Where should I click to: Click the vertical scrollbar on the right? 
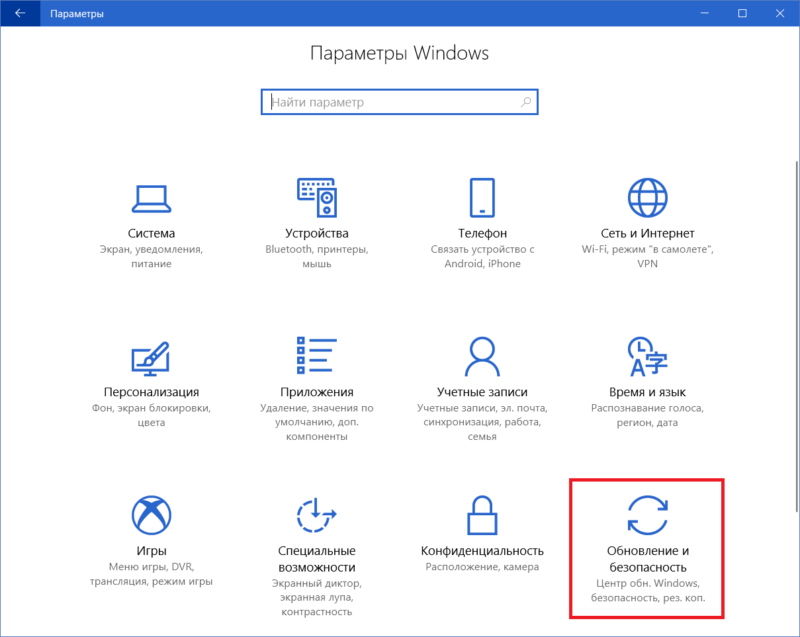[795, 300]
